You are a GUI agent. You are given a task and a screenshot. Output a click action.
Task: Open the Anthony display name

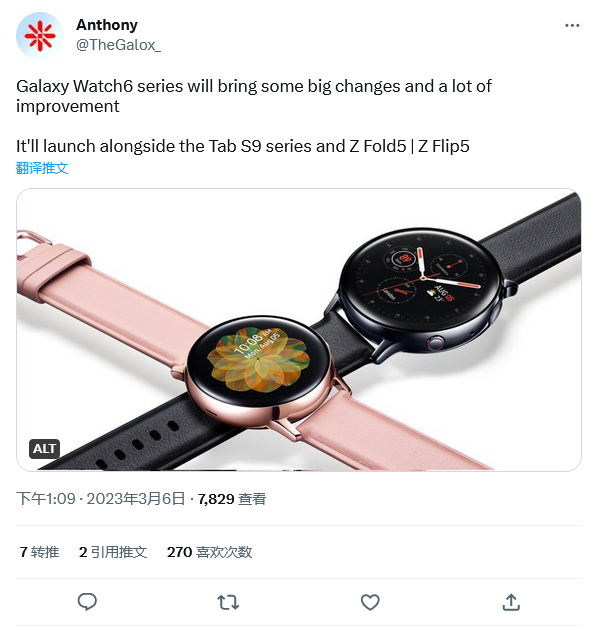107,25
